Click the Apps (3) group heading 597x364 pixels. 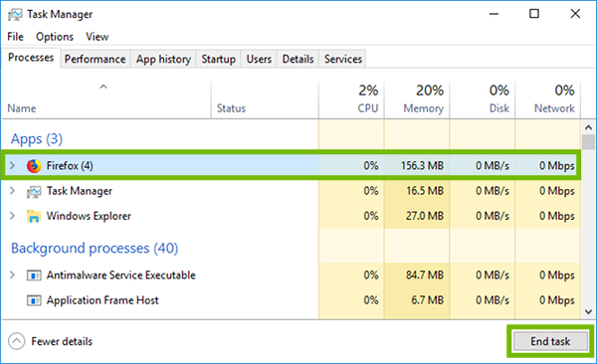(x=37, y=139)
